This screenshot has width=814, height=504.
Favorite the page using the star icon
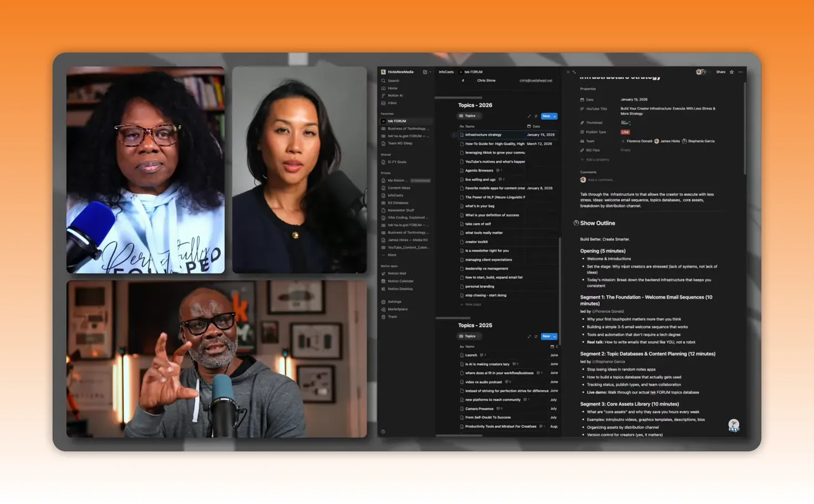[731, 72]
